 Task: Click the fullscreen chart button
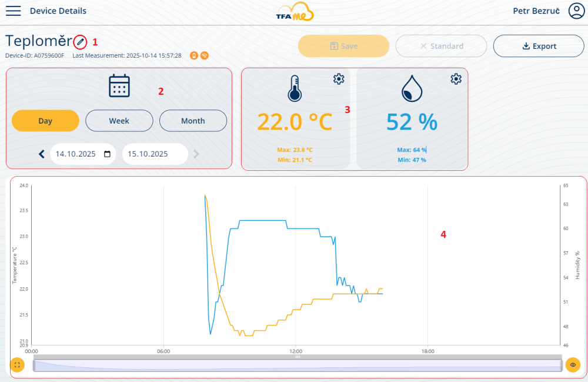(x=17, y=365)
